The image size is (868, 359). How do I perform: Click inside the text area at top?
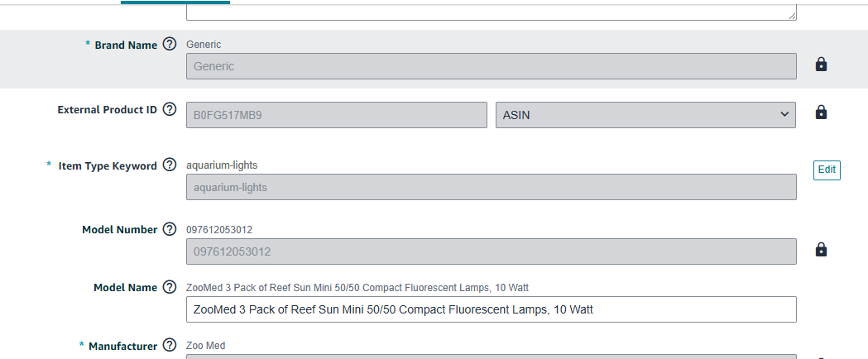pos(491,12)
